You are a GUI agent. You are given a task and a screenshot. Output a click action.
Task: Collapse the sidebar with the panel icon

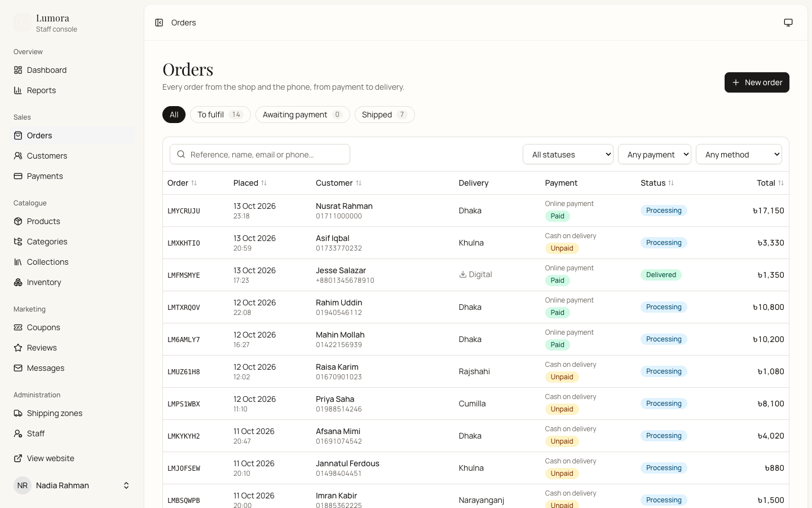(159, 23)
